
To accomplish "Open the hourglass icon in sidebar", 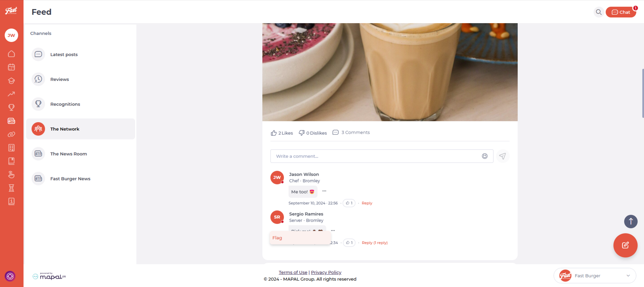I will [x=11, y=188].
